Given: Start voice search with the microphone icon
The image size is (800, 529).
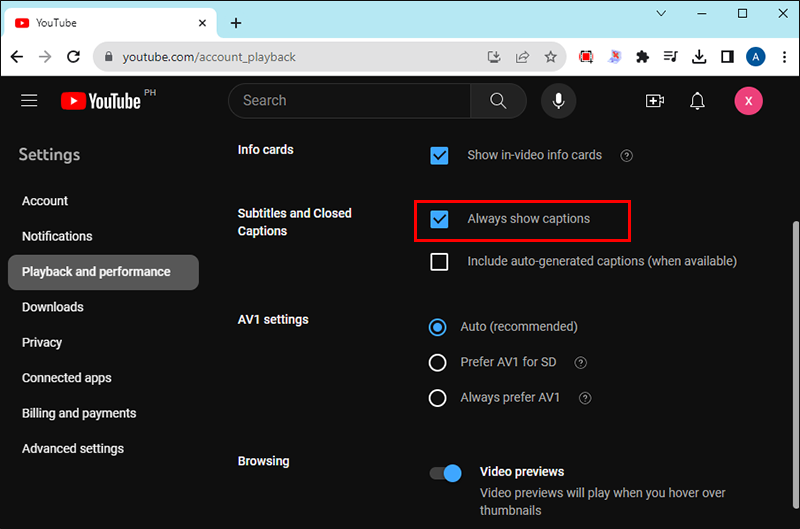Looking at the screenshot, I should pos(558,101).
